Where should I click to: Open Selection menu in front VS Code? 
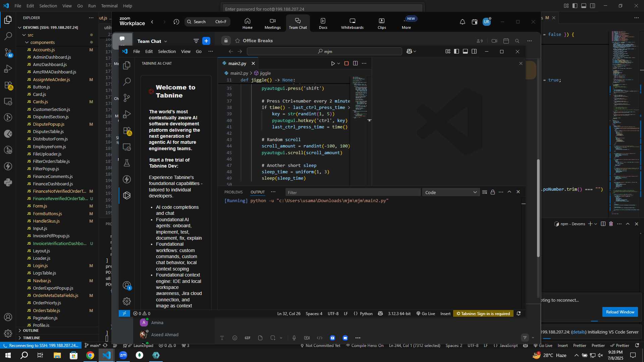click(x=167, y=51)
